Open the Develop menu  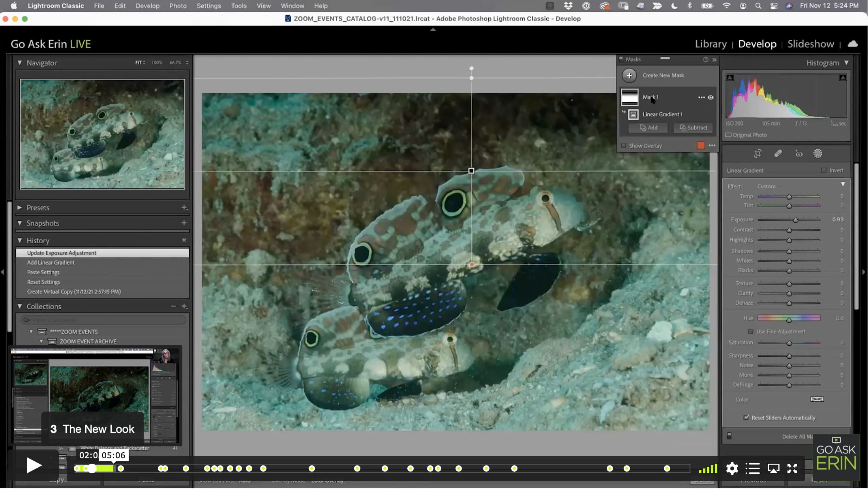tap(147, 6)
